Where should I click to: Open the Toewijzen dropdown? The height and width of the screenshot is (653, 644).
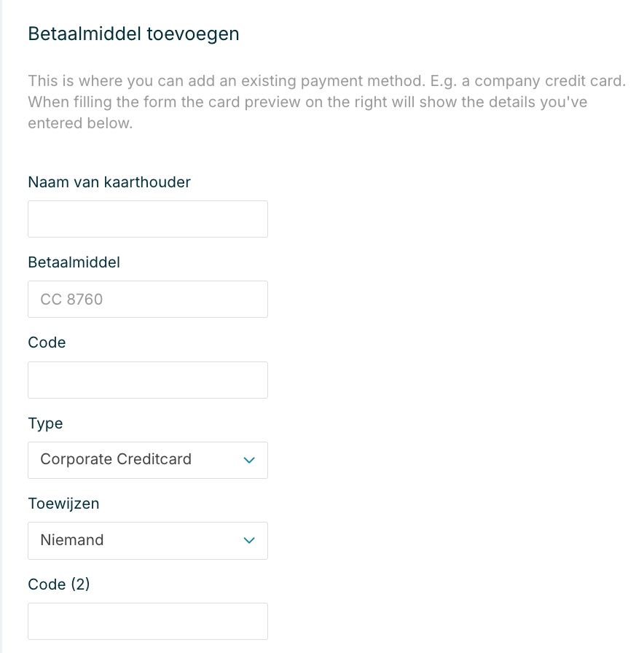click(x=147, y=541)
